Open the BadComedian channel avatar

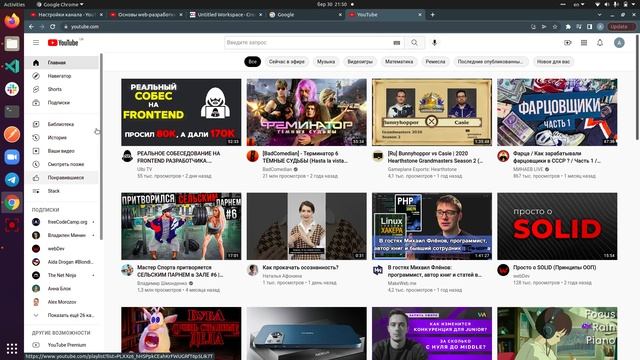pos(253,156)
